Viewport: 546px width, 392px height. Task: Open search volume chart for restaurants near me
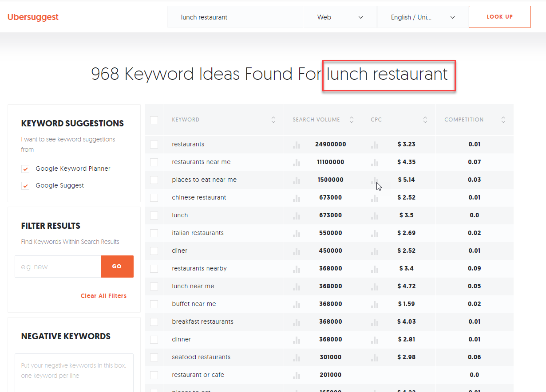297,162
